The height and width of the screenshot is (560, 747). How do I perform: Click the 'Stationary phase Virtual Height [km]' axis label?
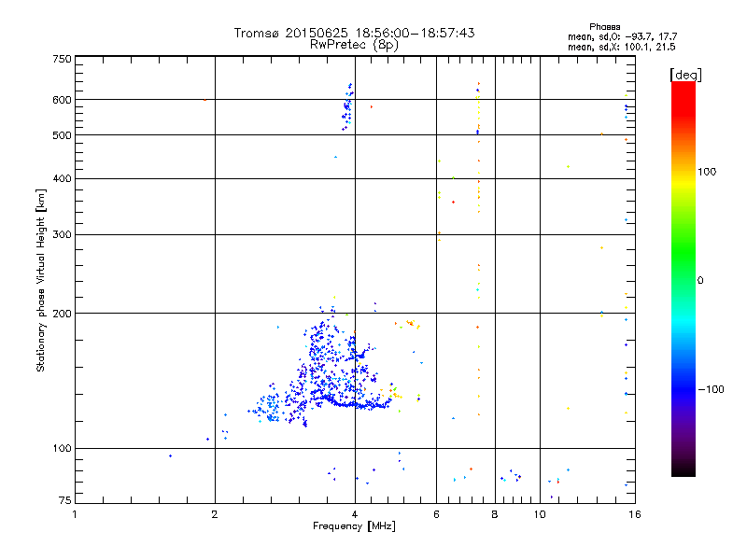coord(40,280)
